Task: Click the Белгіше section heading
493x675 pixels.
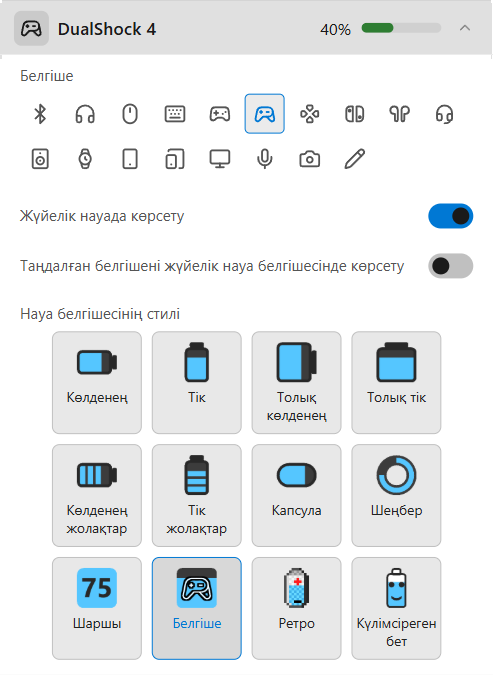Action: tap(47, 76)
